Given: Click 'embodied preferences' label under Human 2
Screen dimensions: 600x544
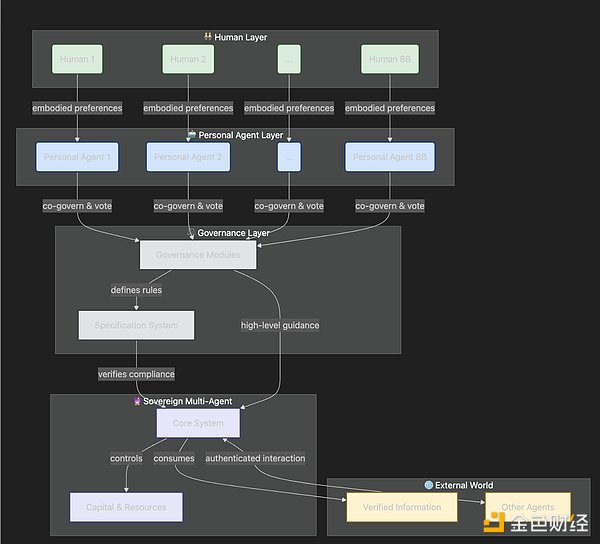Looking at the screenshot, I should [x=188, y=108].
